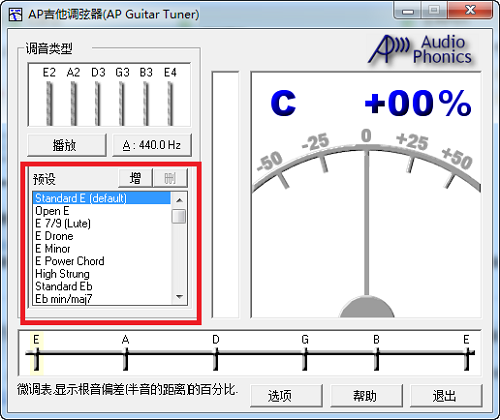The image size is (500, 420).
Task: Click the 退出 (Exit) button
Action: pos(446,396)
